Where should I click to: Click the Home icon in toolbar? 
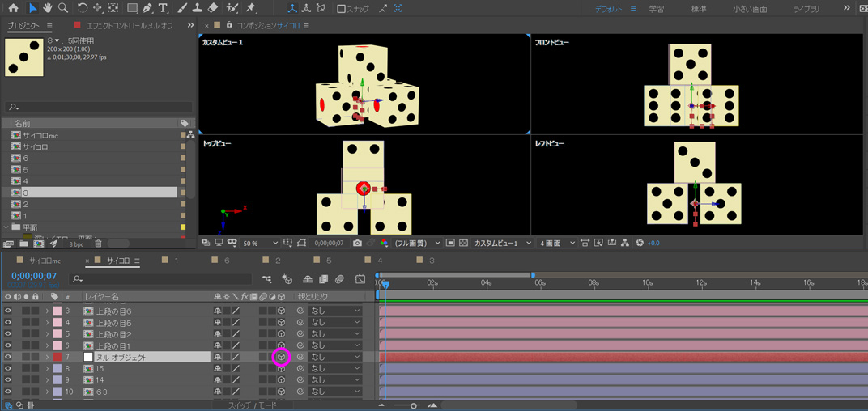(x=13, y=8)
